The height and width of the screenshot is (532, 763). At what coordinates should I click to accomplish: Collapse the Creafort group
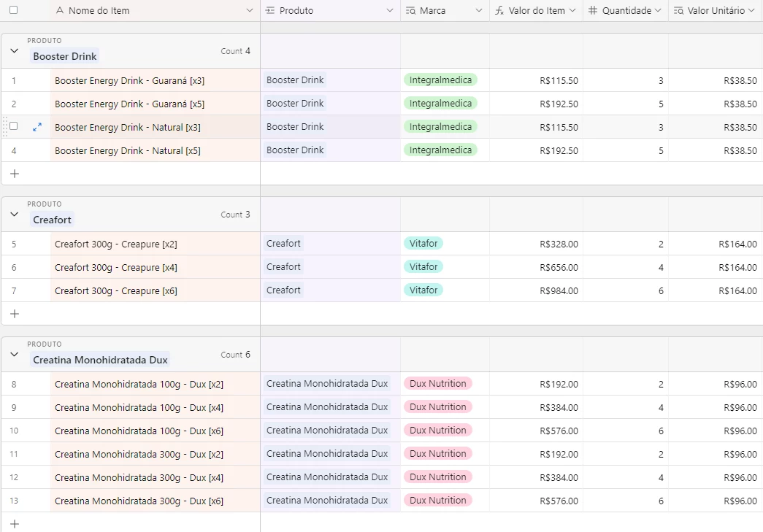pos(14,214)
